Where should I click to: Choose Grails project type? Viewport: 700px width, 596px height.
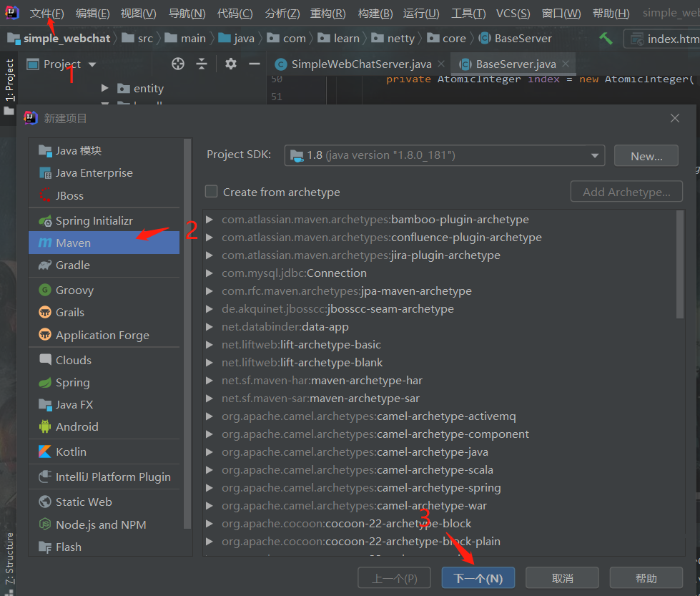[104, 312]
